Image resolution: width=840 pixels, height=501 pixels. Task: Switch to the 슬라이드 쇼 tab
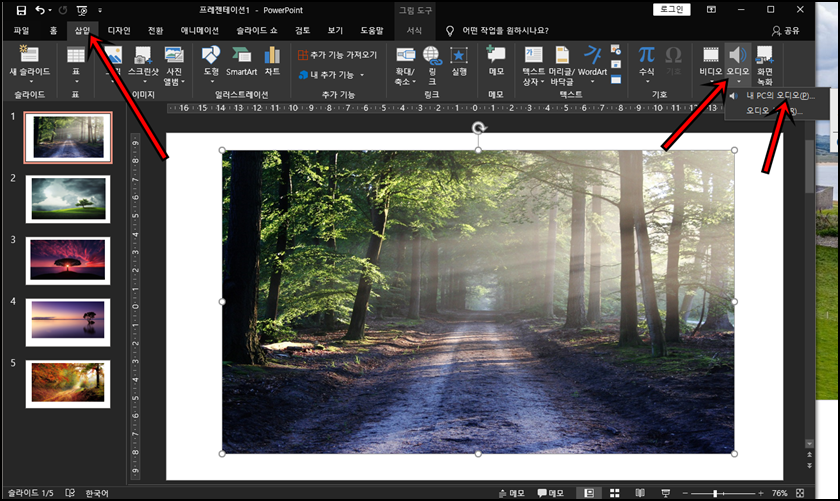pos(257,31)
